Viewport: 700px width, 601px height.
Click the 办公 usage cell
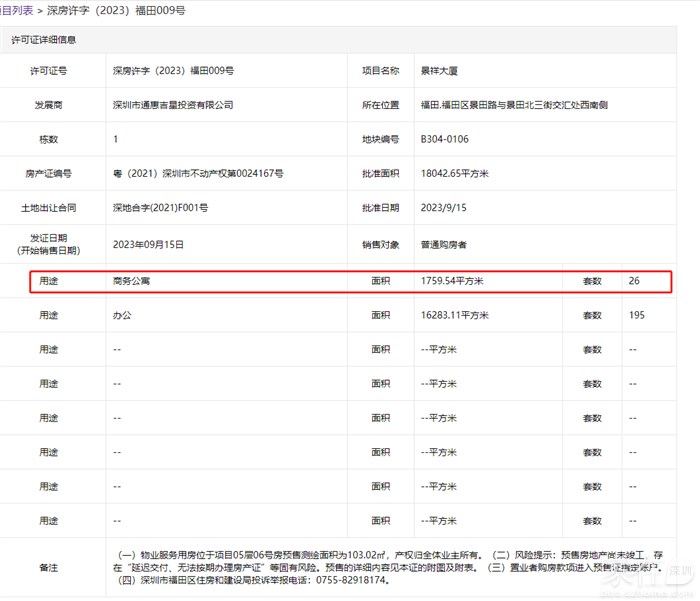click(x=122, y=315)
